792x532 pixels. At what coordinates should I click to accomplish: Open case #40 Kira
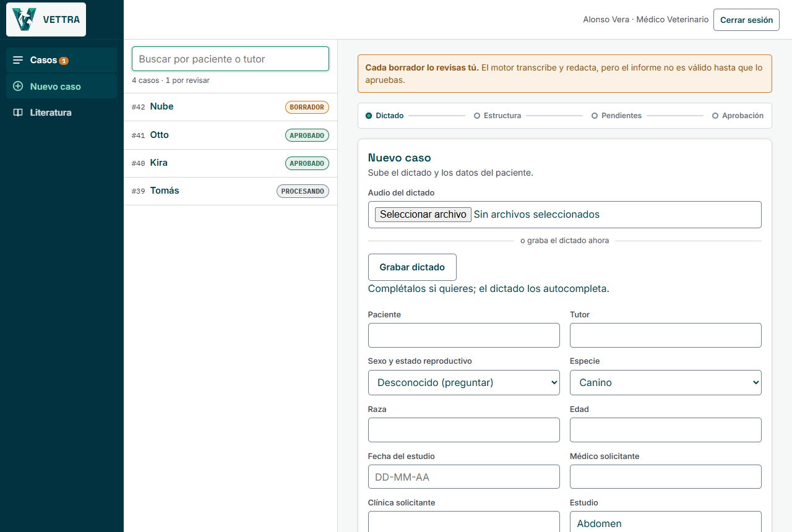230,163
